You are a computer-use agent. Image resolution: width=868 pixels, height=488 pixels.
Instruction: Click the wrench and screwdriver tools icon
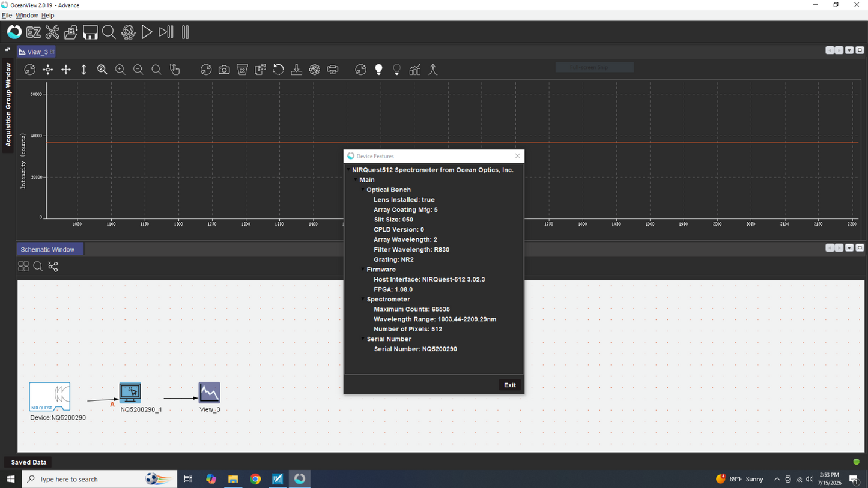tap(52, 32)
